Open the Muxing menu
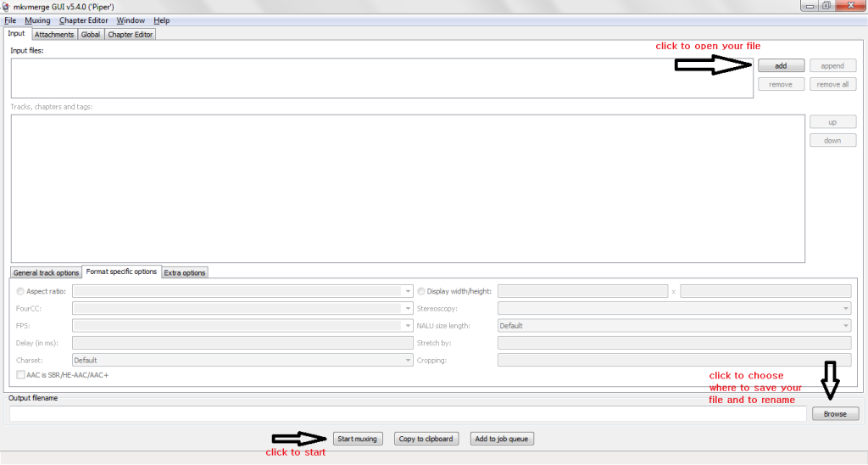Screen dimensions: 868x465 (37, 20)
